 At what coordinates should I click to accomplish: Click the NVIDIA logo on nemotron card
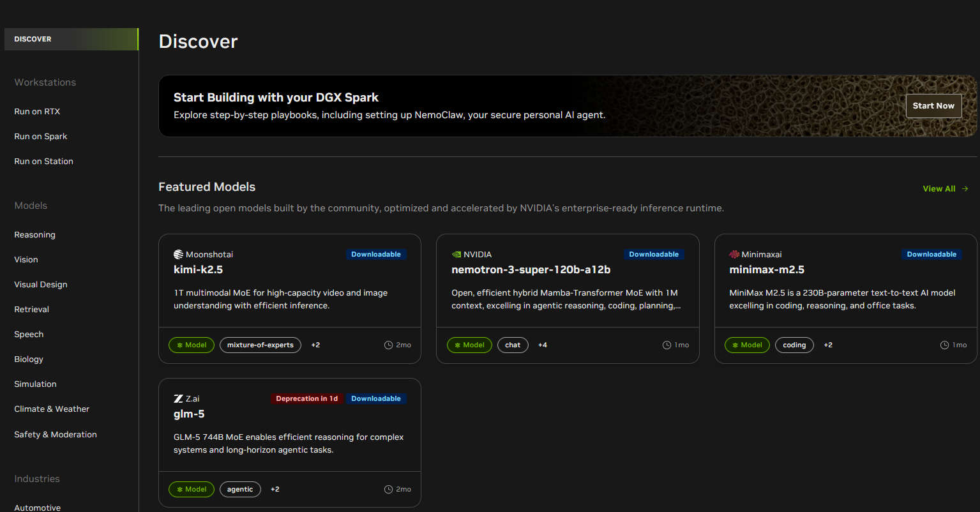click(x=456, y=255)
